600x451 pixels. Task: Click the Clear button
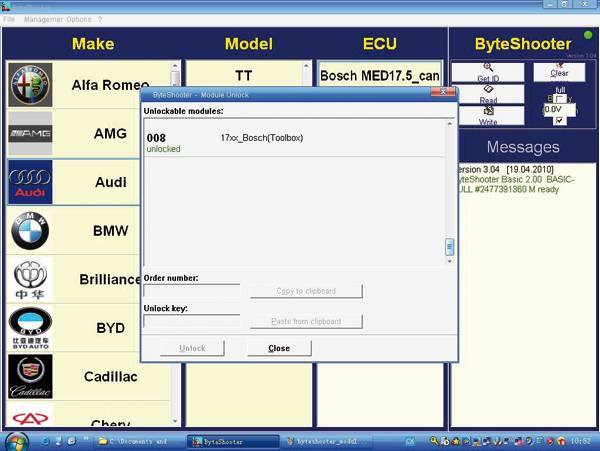[559, 72]
